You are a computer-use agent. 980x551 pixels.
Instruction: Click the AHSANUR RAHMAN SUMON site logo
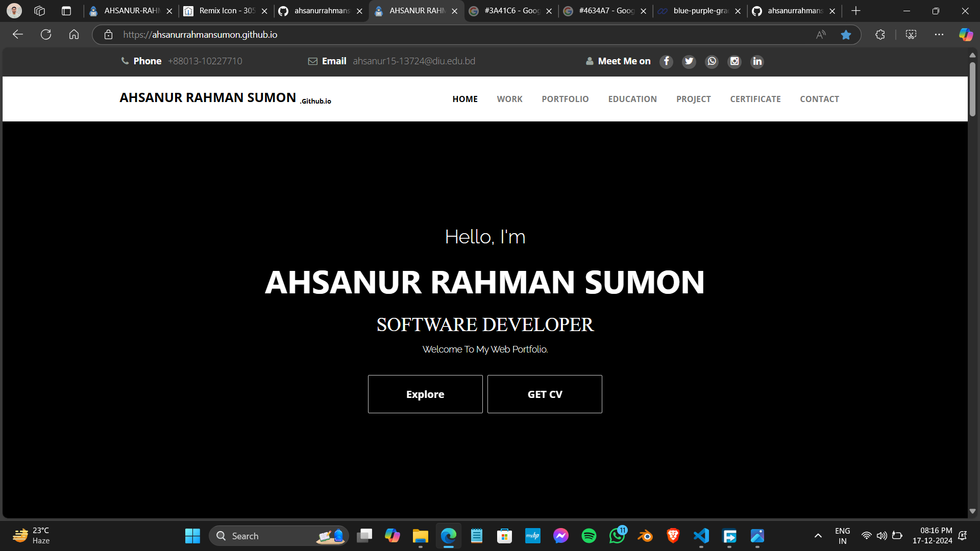(x=225, y=98)
